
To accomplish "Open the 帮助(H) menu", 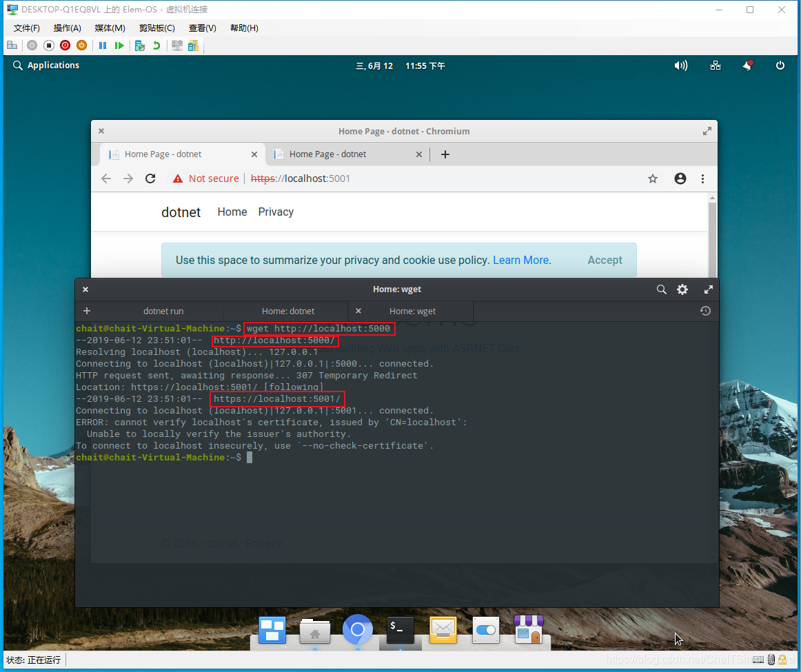I will (244, 28).
